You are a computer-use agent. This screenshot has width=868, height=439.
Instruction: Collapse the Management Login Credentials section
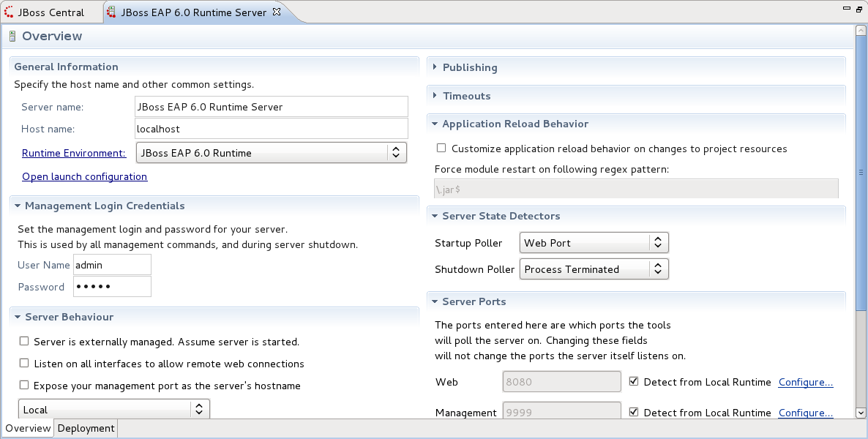tap(17, 206)
